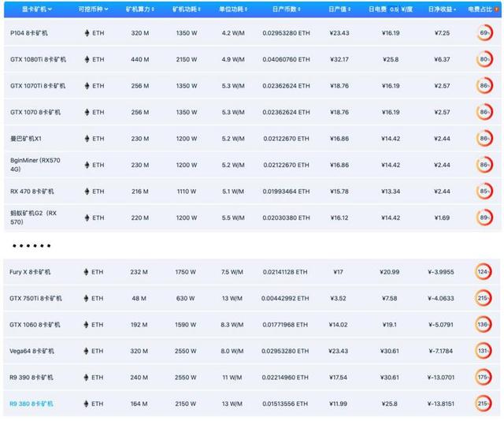This screenshot has width=504, height=421.
Task: Click the 69% ring in P104 row
Action: 484,33
